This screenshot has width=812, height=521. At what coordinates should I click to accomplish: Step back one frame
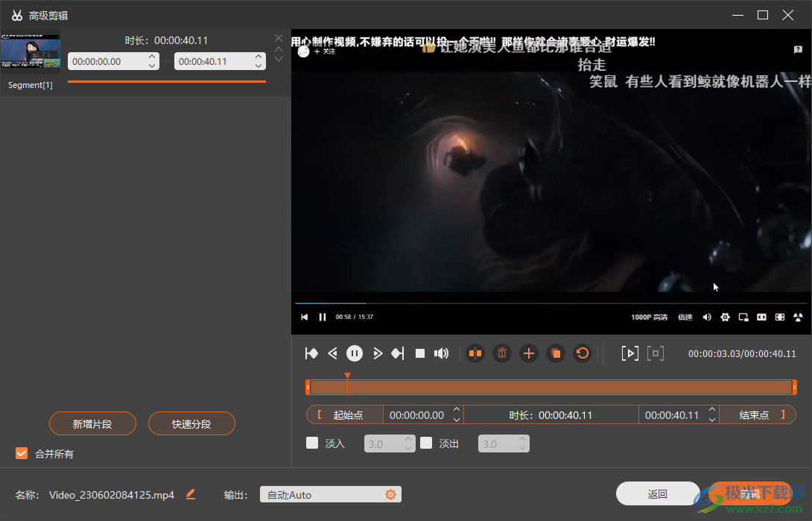point(332,353)
